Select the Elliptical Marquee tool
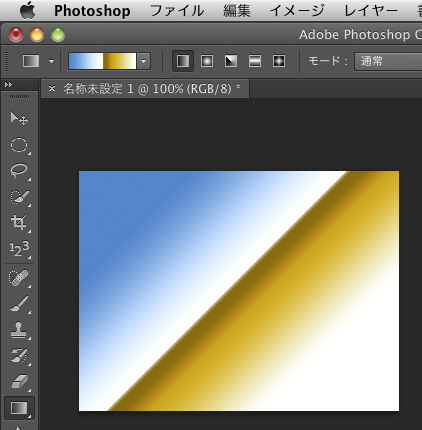Image resolution: width=422 pixels, height=430 pixels. tap(19, 145)
